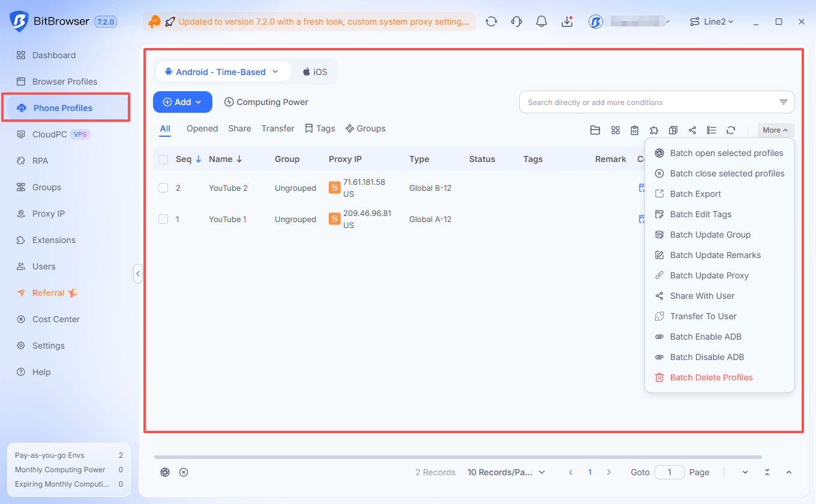Click the Goto page number field

(670, 472)
